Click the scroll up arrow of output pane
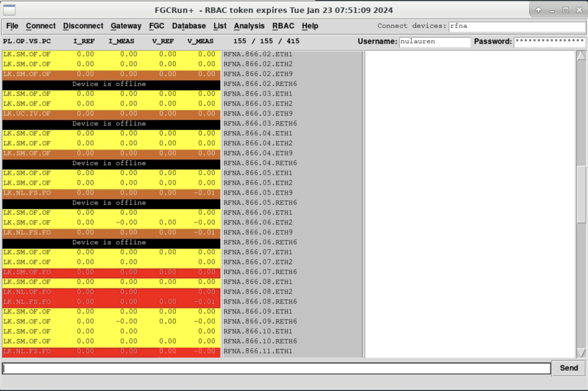588x391 pixels. tap(581, 55)
